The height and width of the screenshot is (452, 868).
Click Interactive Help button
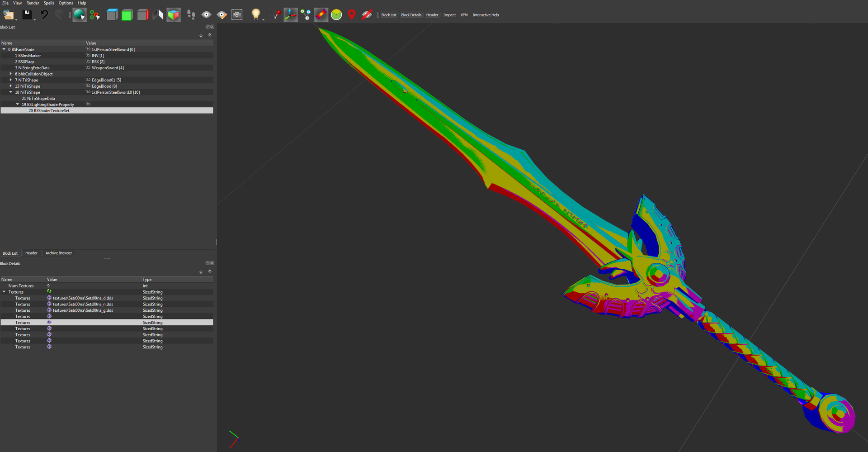tap(486, 15)
